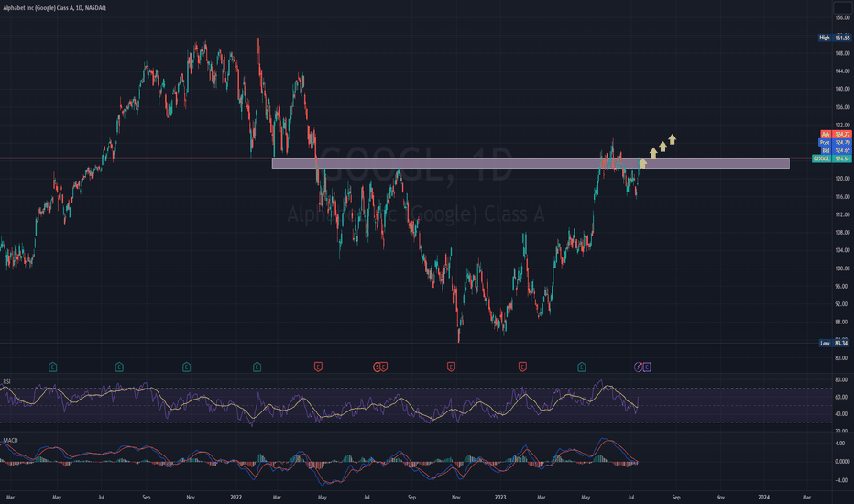
Task: Click the red Ask price label
Action: click(x=836, y=134)
